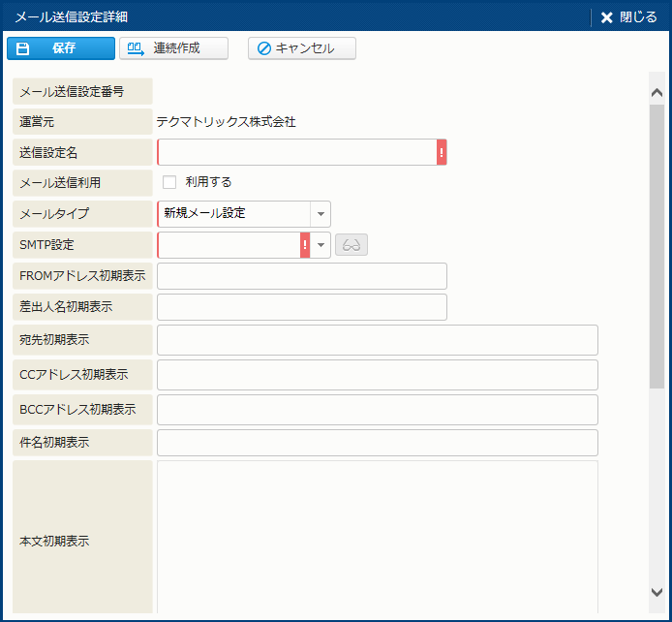Enable the 利用する checkbox
The width and height of the screenshot is (672, 622).
click(169, 182)
